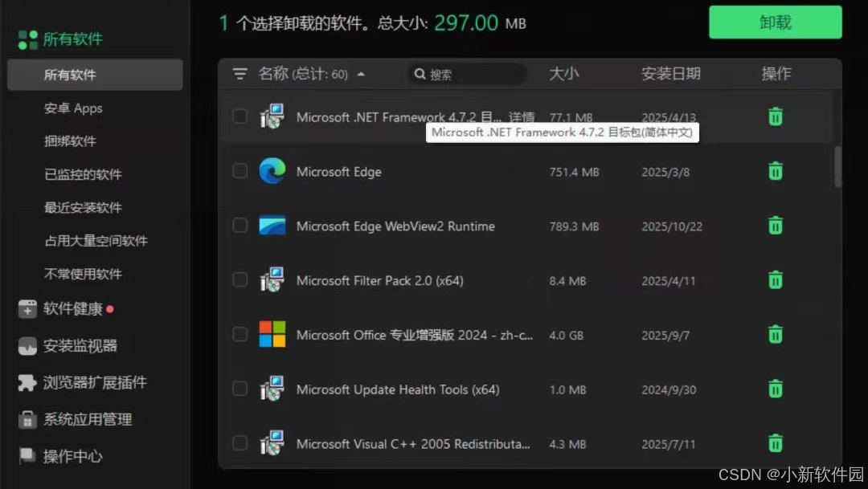The width and height of the screenshot is (868, 489).
Task: Open 最近安装软件 category
Action: pyautogui.click(x=83, y=207)
